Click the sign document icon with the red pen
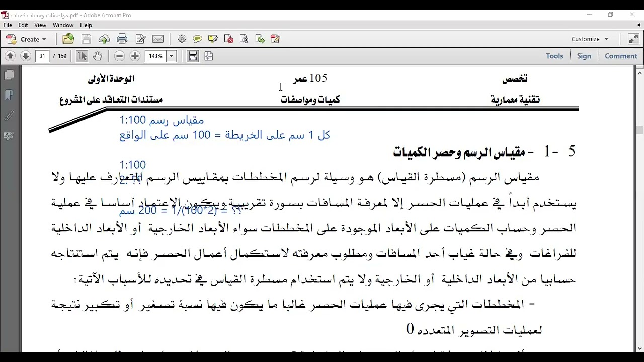This screenshot has width=644, height=362. [x=275, y=39]
